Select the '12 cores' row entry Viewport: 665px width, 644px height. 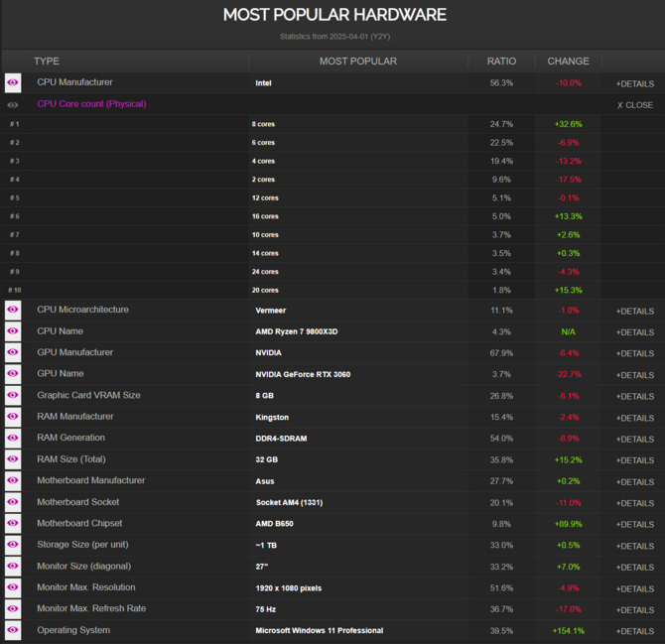point(265,198)
